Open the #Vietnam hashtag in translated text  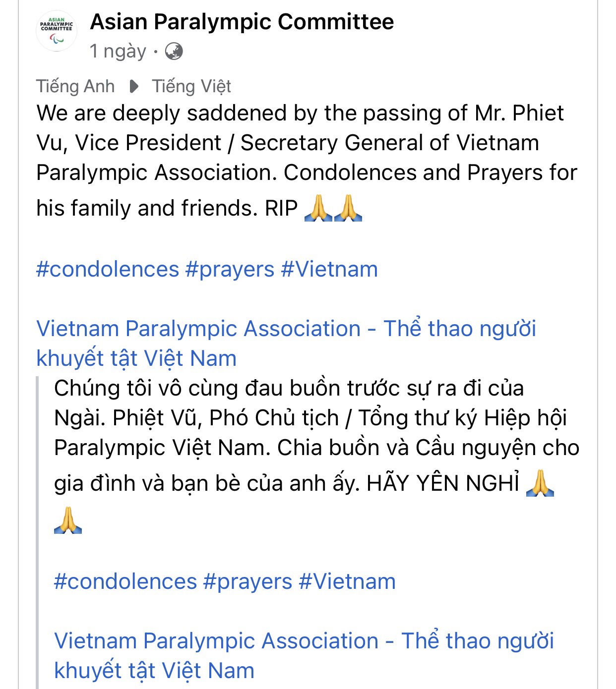click(x=347, y=581)
